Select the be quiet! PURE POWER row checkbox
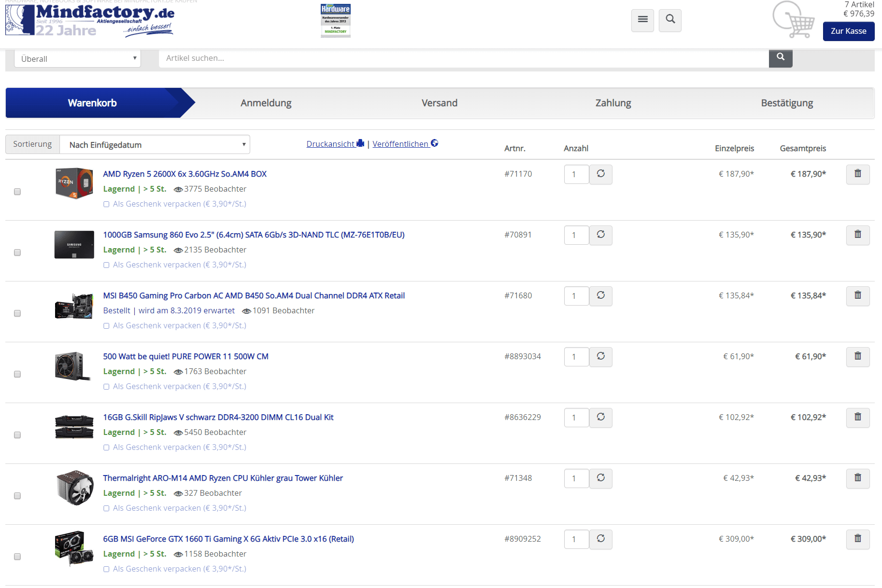 17,374
